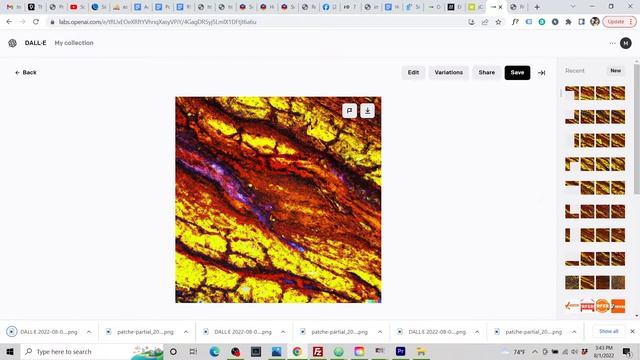640x360 pixels.
Task: Open a new browser tab
Action: pyautogui.click(x=537, y=7)
